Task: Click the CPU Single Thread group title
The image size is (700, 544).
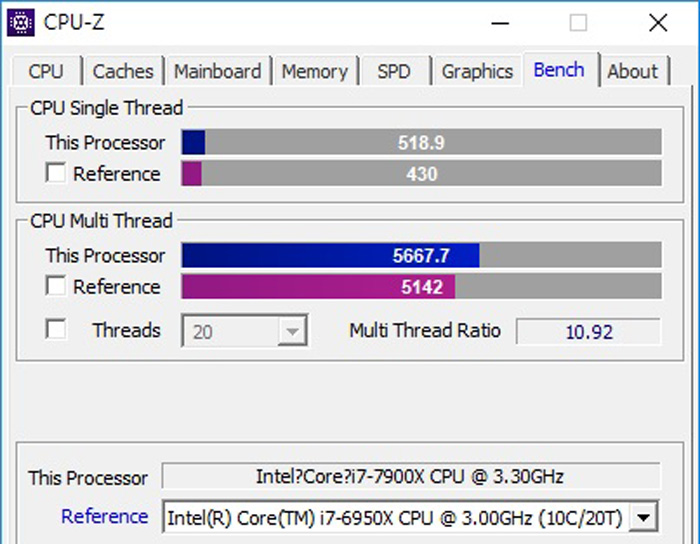Action: 107,108
